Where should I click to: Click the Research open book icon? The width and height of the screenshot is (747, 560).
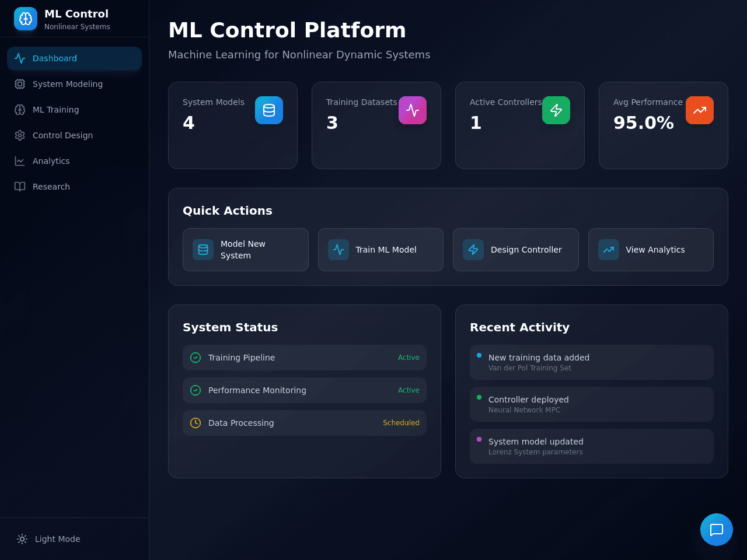coord(20,187)
